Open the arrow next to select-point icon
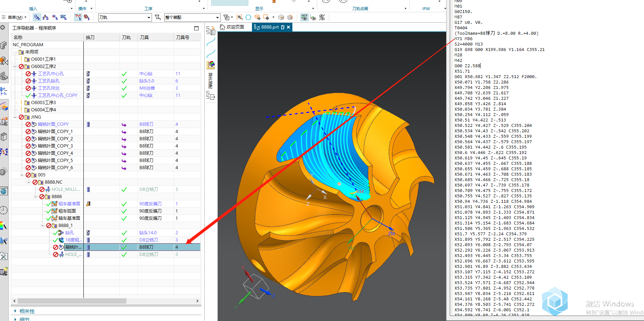644x321 pixels. [273, 17]
